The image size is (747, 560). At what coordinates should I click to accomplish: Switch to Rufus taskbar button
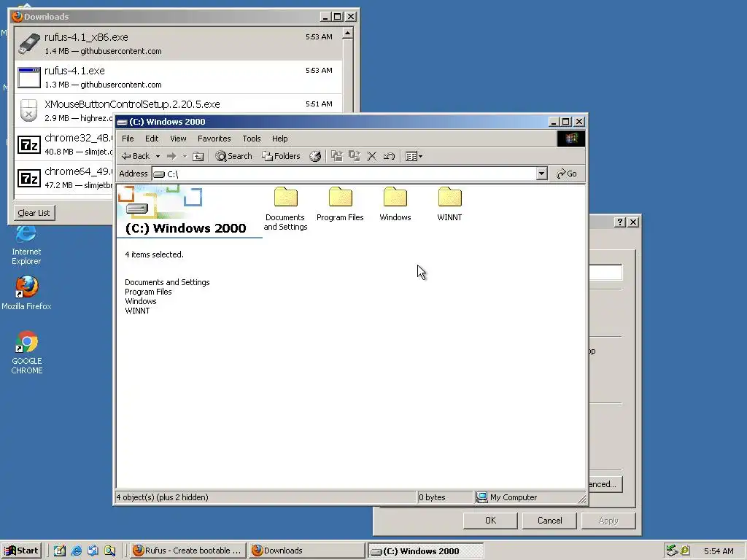tap(188, 551)
